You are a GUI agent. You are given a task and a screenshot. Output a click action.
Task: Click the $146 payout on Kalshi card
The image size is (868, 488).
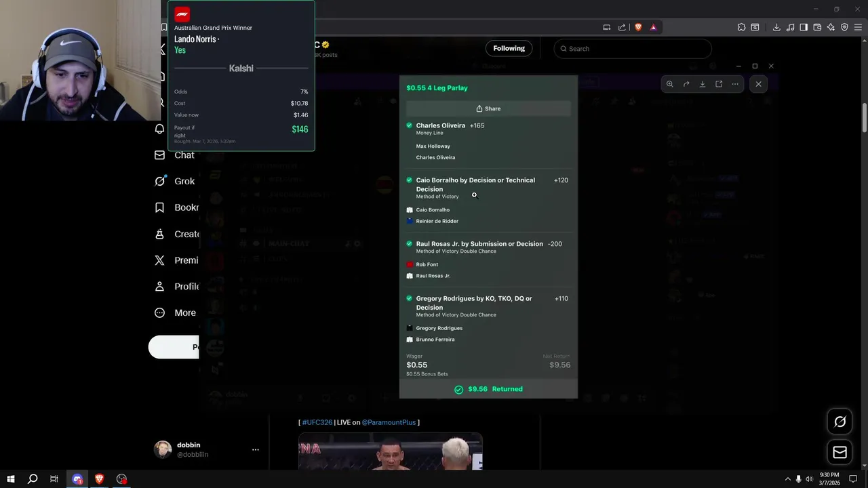coord(300,129)
